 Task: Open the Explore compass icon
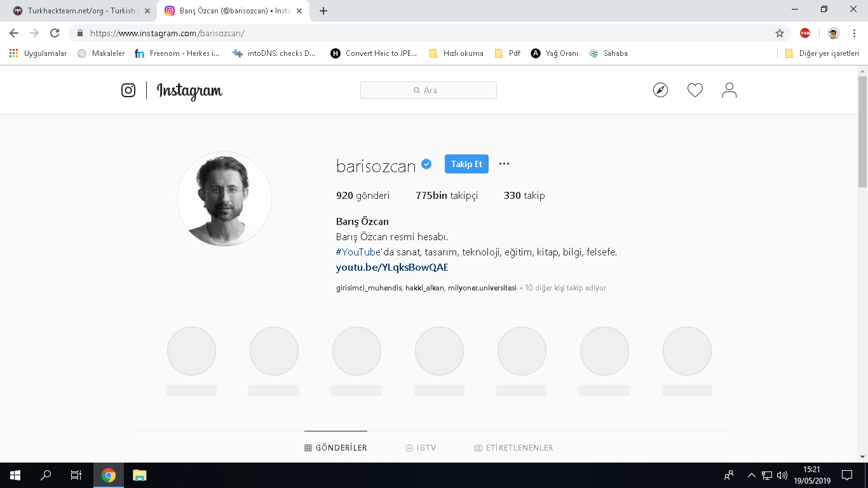tap(661, 90)
